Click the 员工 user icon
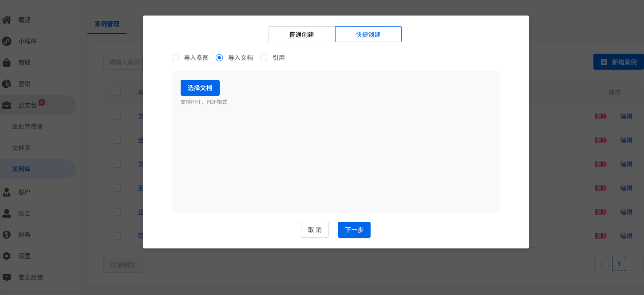644x295 pixels. (x=7, y=213)
